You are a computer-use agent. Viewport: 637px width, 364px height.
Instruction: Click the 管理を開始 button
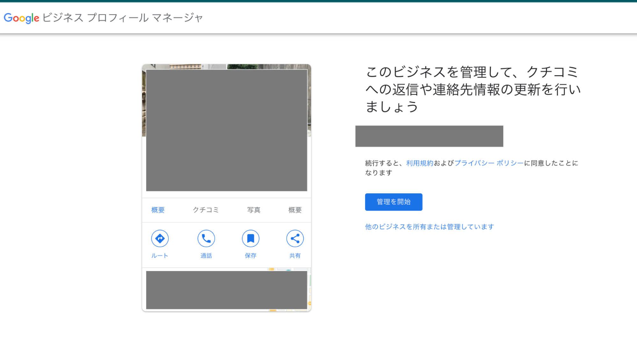[x=394, y=202]
